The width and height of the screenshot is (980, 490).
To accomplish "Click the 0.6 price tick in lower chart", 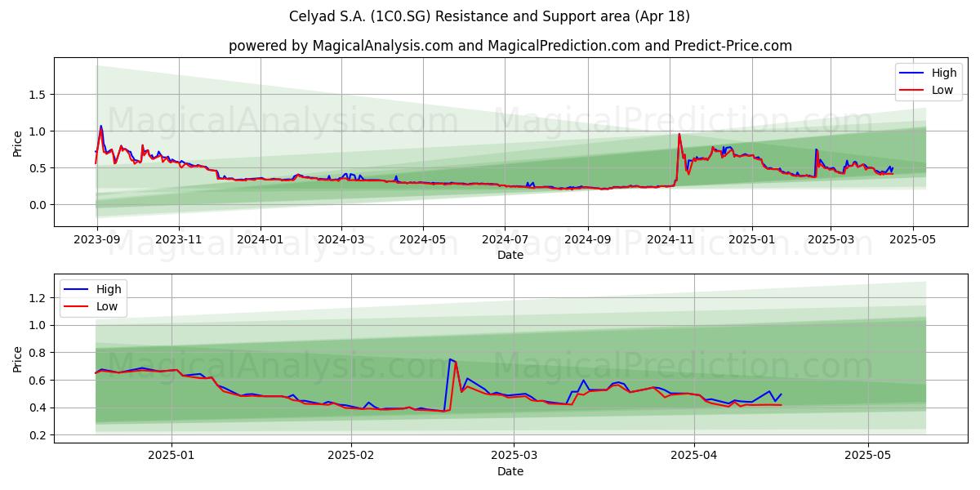I will (x=39, y=381).
